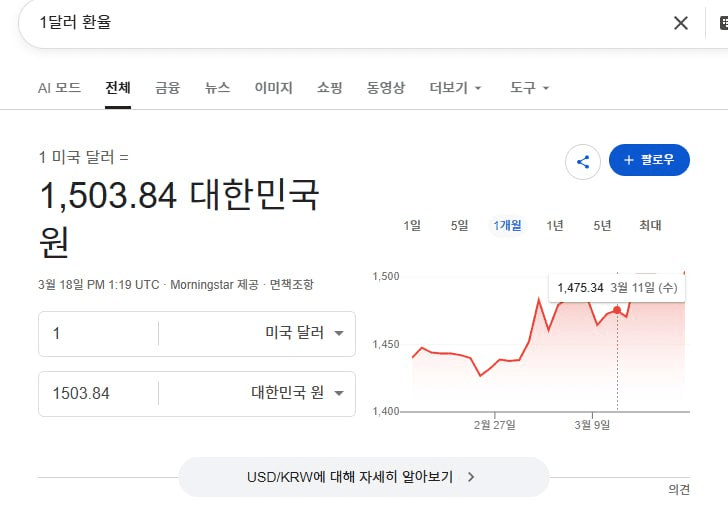This screenshot has height=515, width=728.
Task: Go to the 뉴스 tab
Action: [217, 88]
